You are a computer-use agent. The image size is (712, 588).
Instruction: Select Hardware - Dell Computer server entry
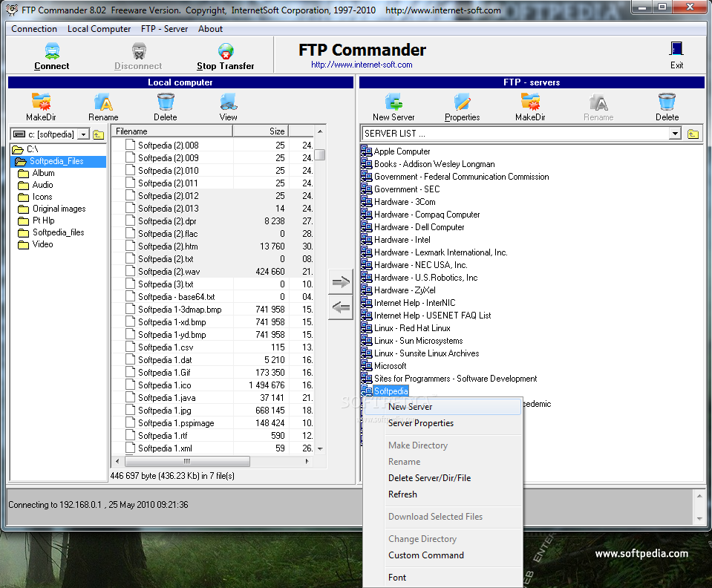pos(419,227)
